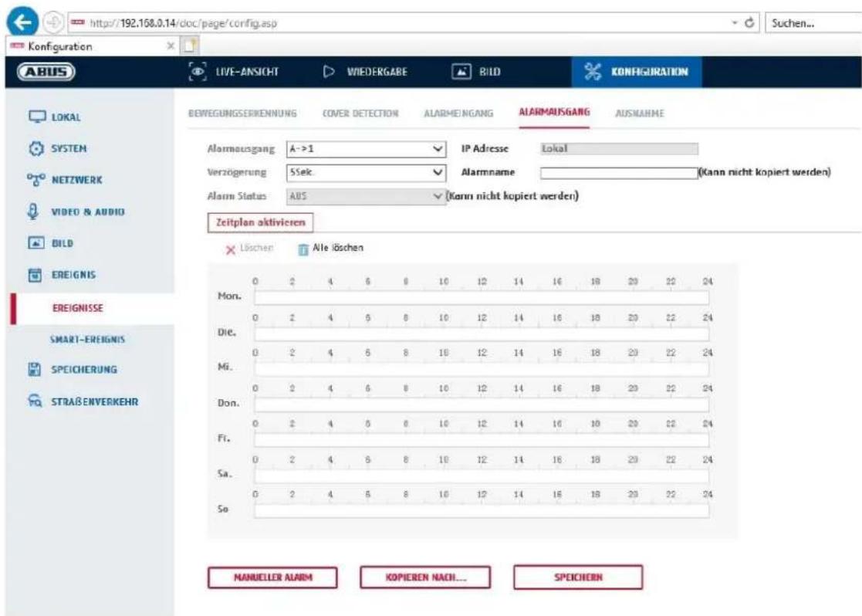The width and height of the screenshot is (862, 616).
Task: Select System in the sidebar
Action: tap(69, 148)
